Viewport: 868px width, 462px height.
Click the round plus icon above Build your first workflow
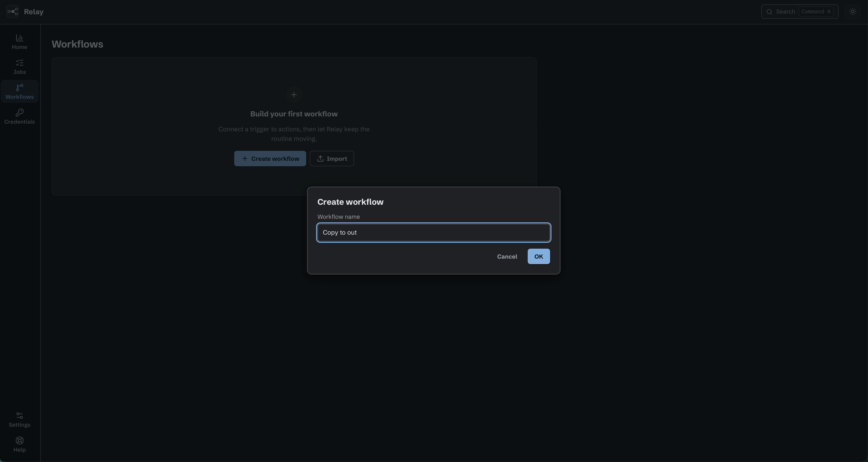294,95
